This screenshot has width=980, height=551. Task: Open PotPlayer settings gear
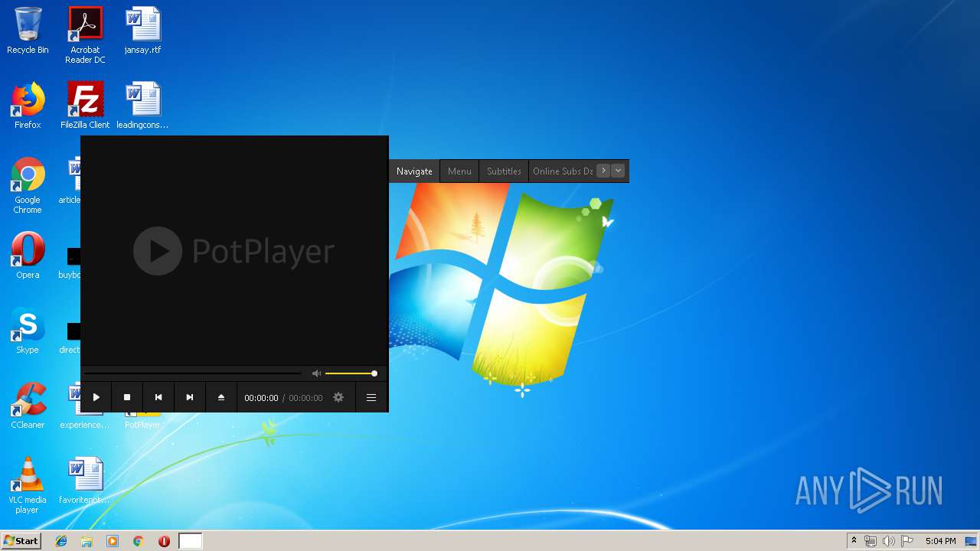(338, 397)
